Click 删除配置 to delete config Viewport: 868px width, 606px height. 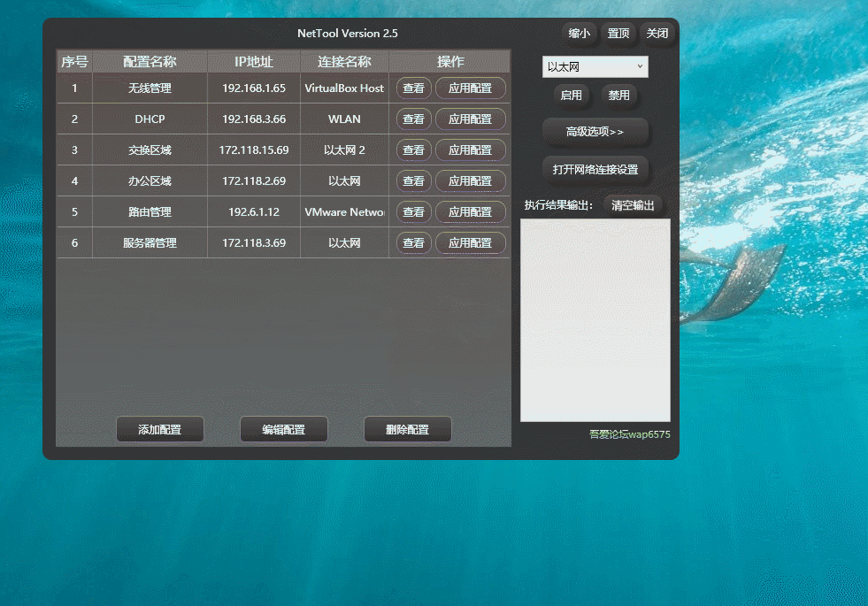coord(407,429)
